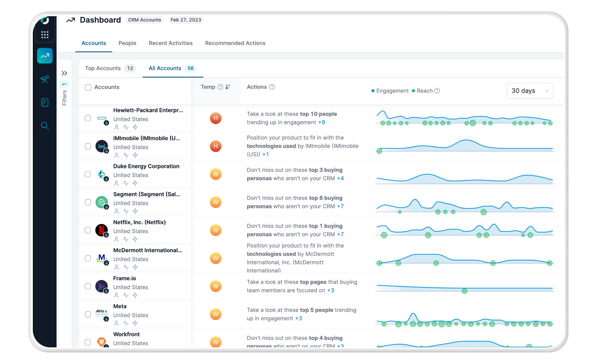Click the Actions column help icon

[x=272, y=87]
